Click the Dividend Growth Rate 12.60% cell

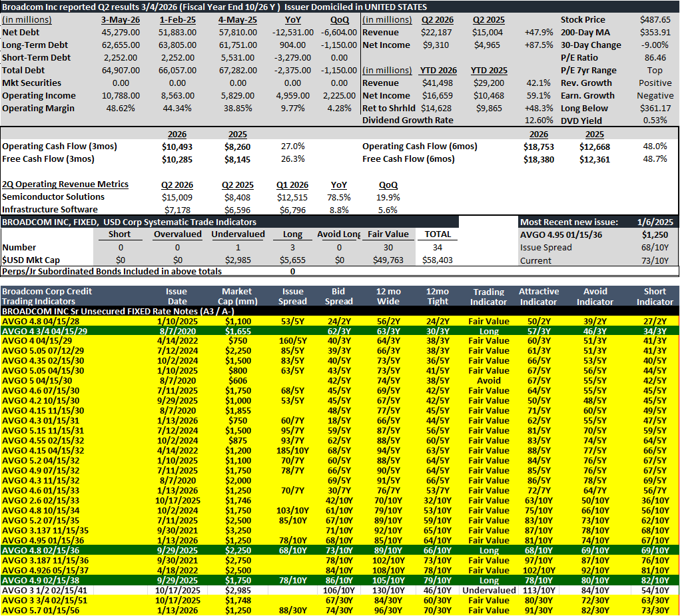[539, 121]
